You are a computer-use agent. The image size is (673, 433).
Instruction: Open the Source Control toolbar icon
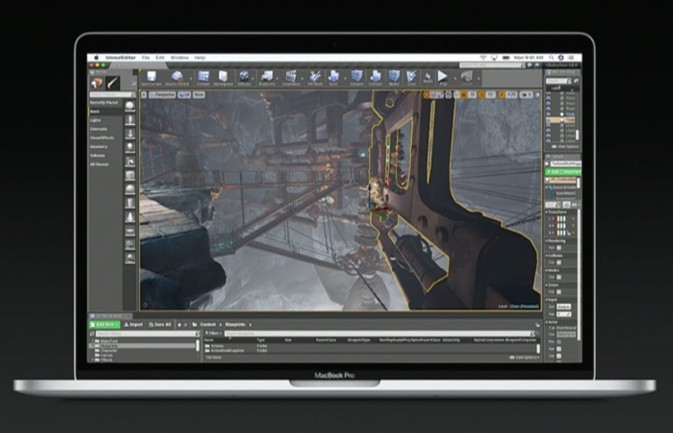click(177, 78)
